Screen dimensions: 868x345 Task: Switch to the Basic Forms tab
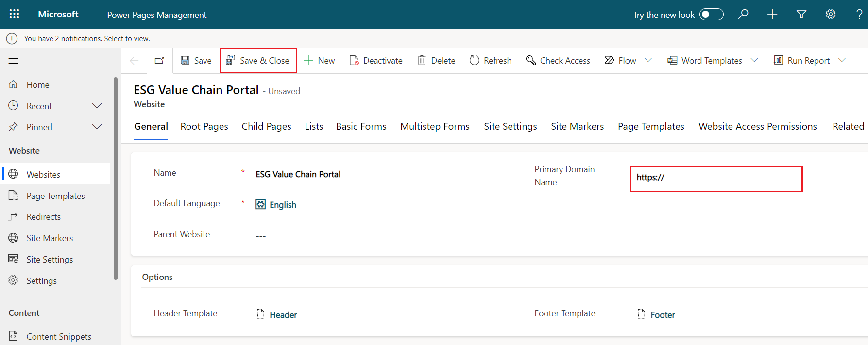tap(361, 126)
